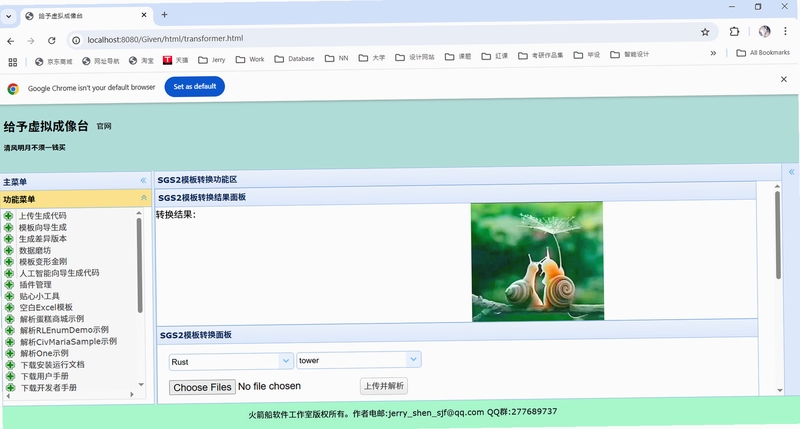The height and width of the screenshot is (429, 800).
Task: Open the Jerry bookmarks folder
Action: [x=212, y=60]
